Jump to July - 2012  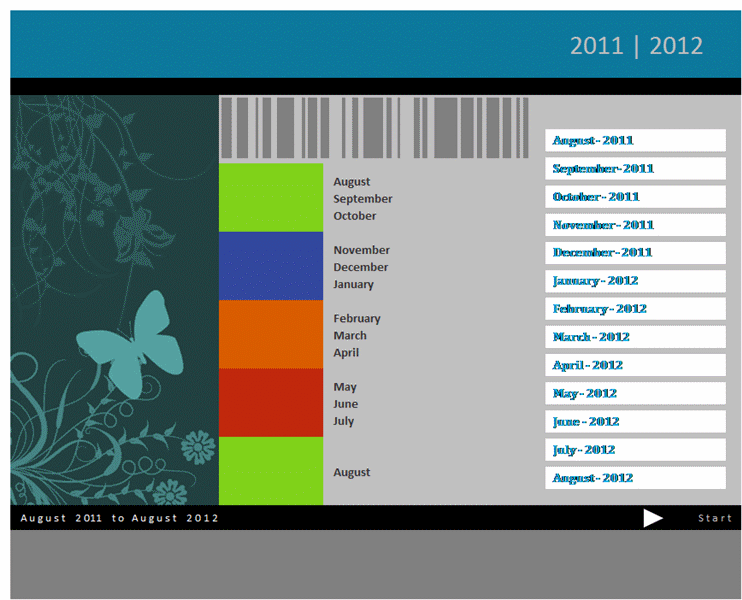pos(635,450)
